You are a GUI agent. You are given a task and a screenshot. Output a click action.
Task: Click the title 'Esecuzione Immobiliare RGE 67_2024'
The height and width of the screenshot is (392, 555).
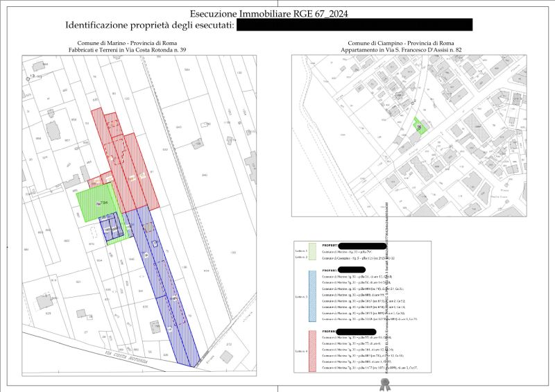268,12
